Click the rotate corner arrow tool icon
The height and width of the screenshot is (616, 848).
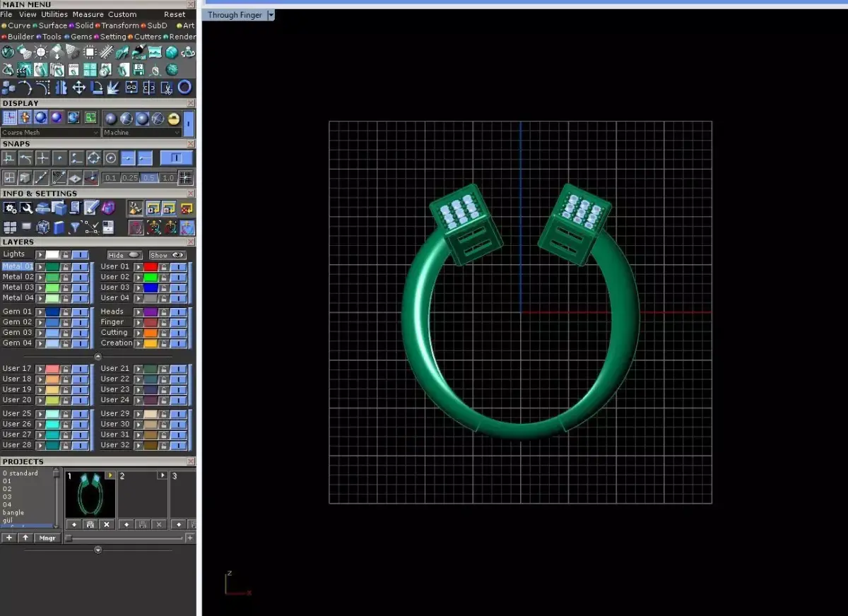(96, 88)
